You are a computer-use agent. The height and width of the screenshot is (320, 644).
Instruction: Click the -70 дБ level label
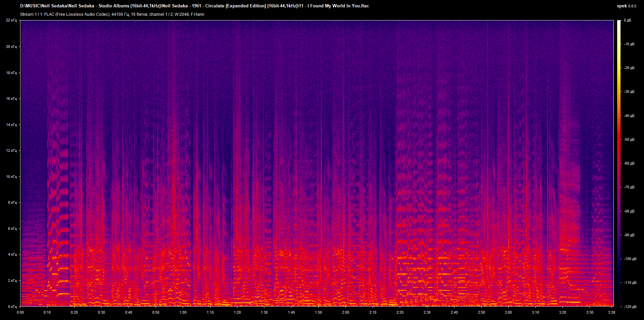tap(629, 187)
